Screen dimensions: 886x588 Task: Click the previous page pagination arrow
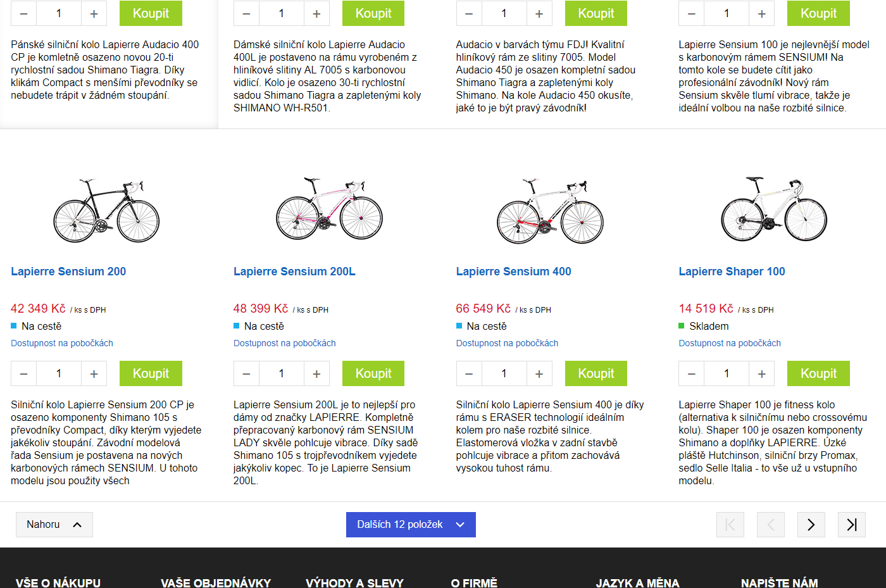(770, 525)
